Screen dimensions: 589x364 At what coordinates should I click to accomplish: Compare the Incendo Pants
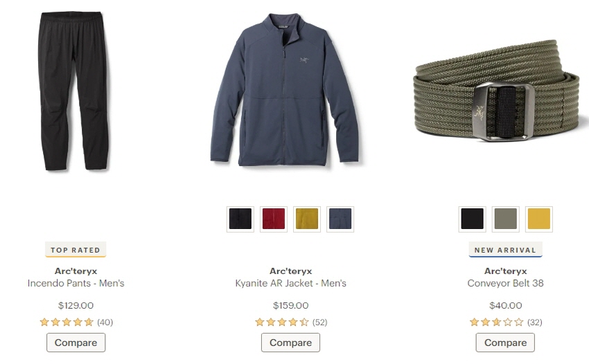[76, 343]
